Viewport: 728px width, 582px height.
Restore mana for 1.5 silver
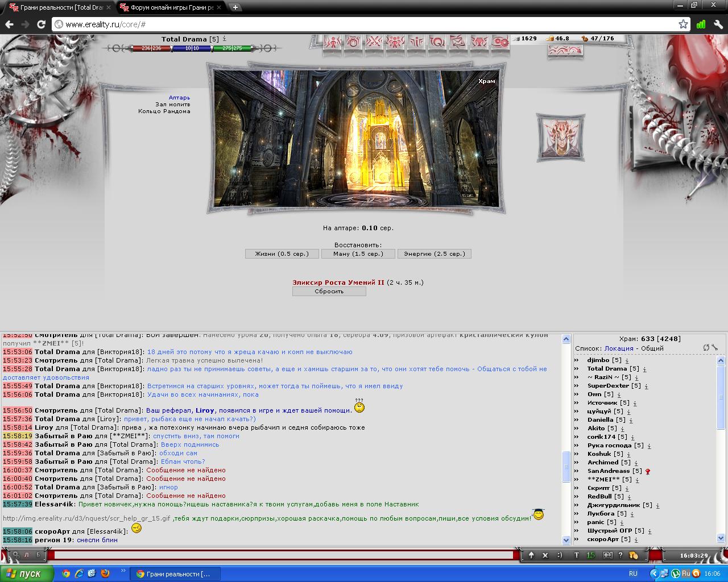click(358, 254)
